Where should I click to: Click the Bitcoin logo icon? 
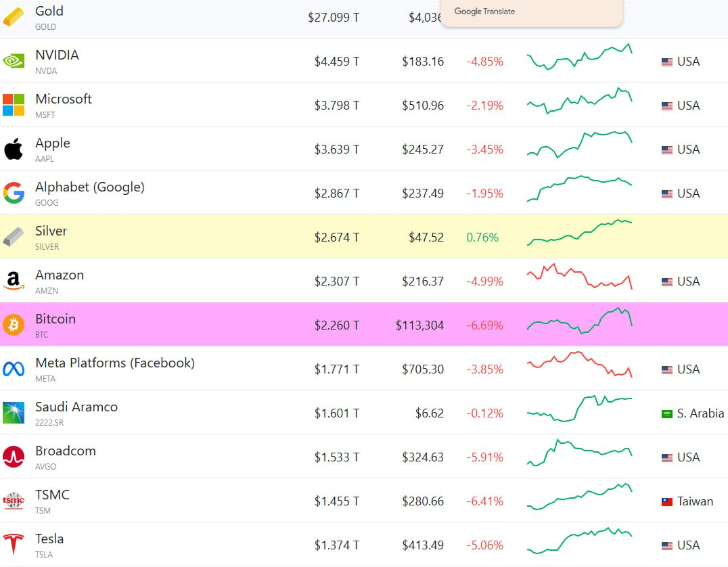click(x=14, y=325)
